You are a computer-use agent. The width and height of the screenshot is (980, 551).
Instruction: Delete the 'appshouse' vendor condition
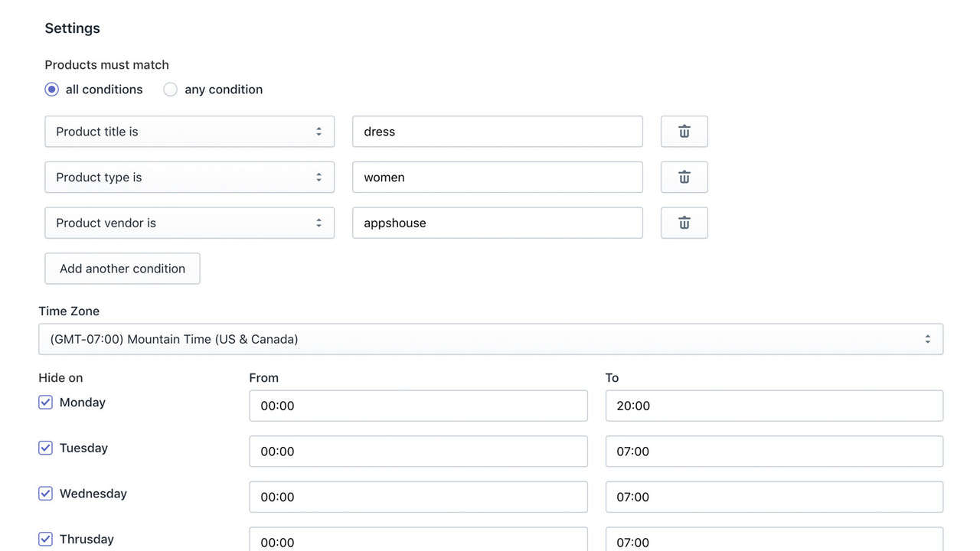point(684,223)
